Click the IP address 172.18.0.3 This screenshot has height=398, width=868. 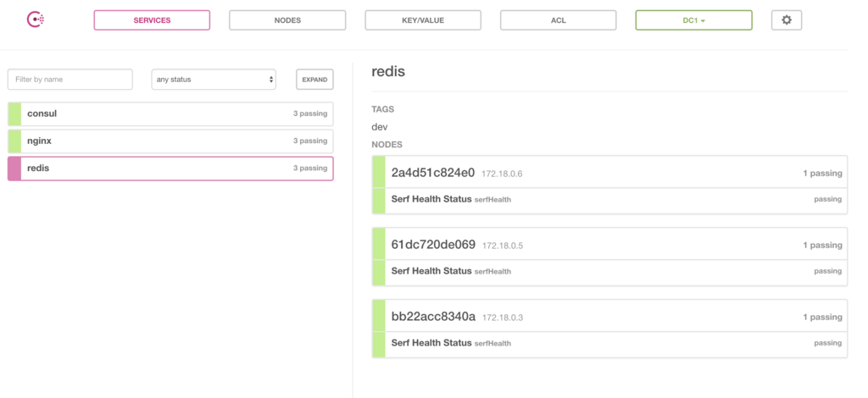503,318
